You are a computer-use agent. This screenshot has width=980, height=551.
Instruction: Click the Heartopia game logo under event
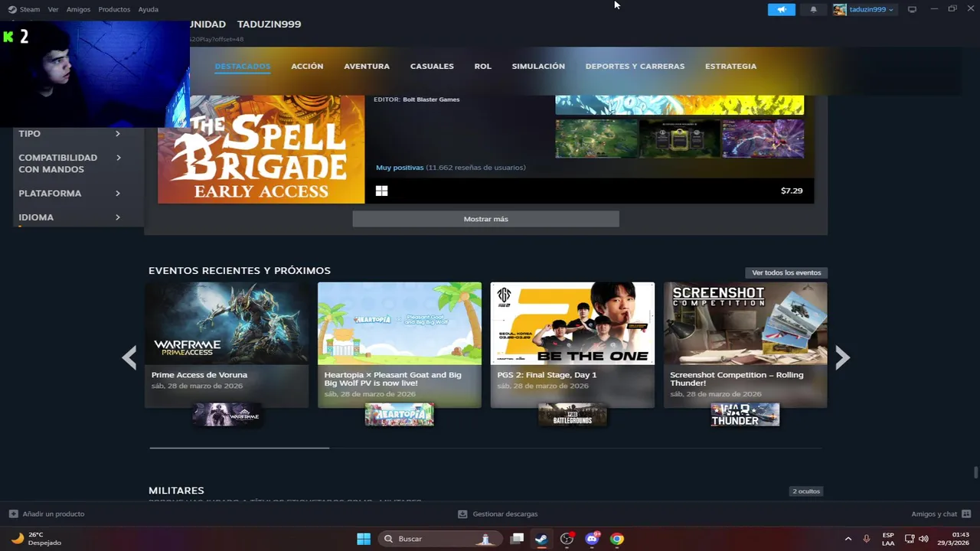coord(400,414)
